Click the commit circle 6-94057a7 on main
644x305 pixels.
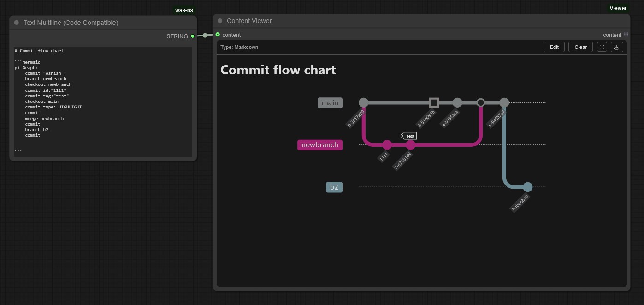[504, 102]
